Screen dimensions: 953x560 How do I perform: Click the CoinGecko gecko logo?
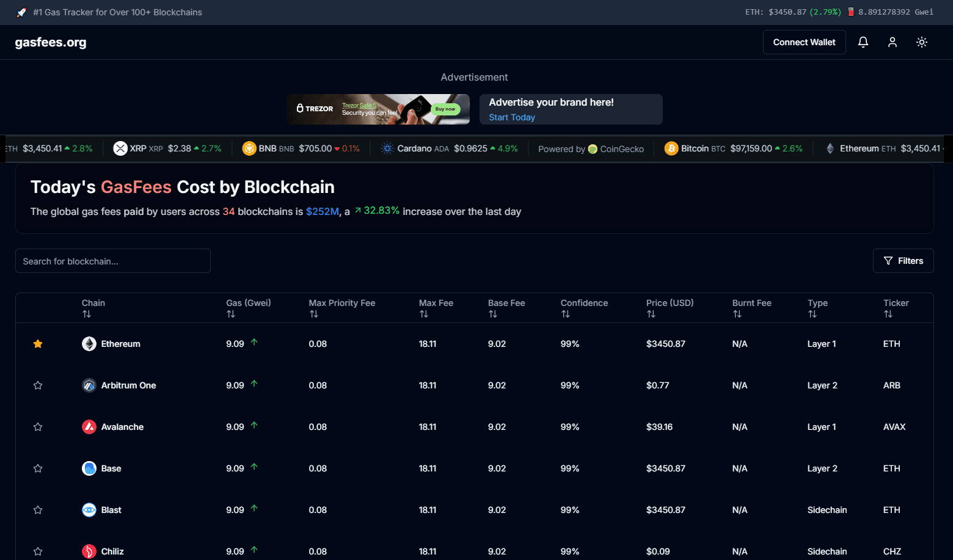[593, 149]
